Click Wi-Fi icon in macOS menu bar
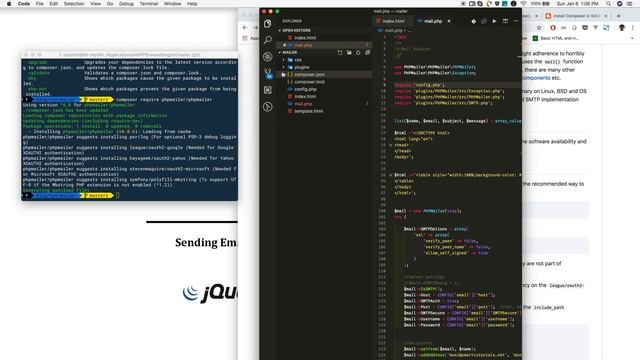This screenshot has height=360, width=640. pyautogui.click(x=523, y=4)
